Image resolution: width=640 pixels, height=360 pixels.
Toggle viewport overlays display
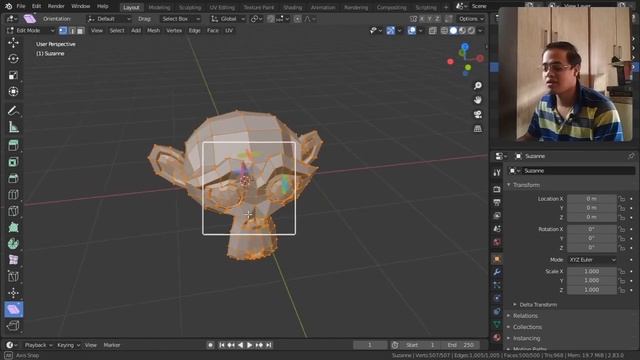pyautogui.click(x=411, y=31)
